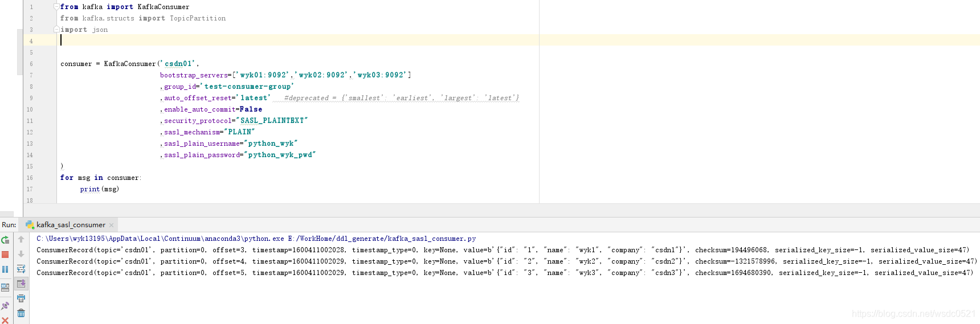Image resolution: width=980 pixels, height=324 pixels.
Task: Pause the console output
Action: (x=5, y=269)
